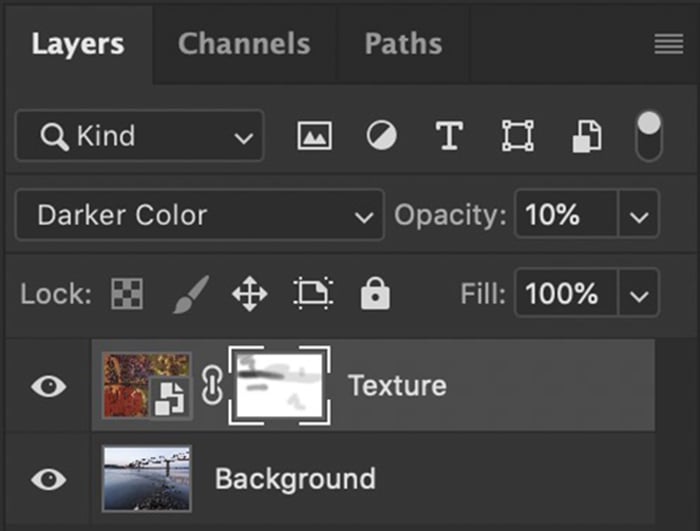Select the Layers tab
This screenshot has height=531, width=700.
78,44
